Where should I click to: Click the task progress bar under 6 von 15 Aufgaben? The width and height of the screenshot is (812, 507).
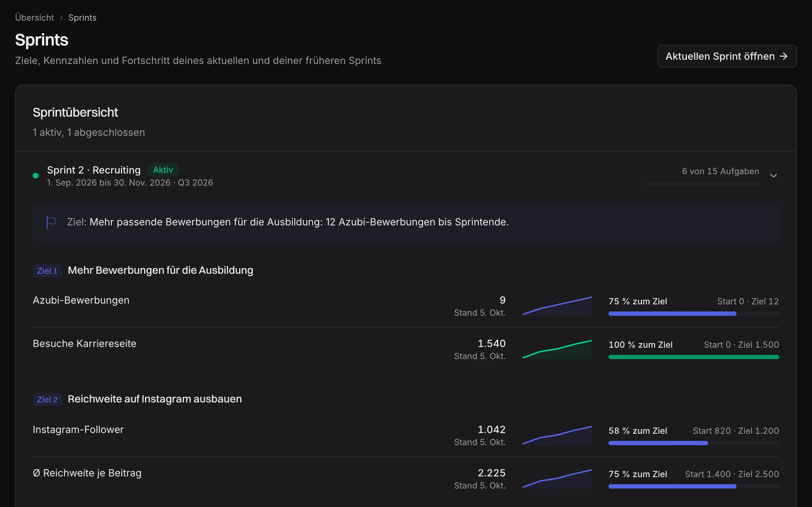[x=702, y=183]
